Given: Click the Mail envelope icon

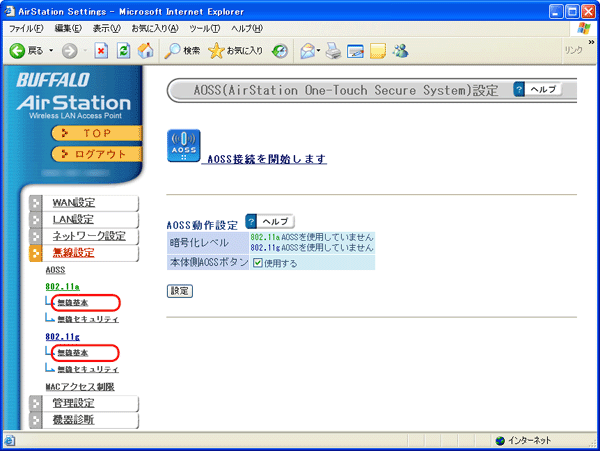Looking at the screenshot, I should pos(308,50).
